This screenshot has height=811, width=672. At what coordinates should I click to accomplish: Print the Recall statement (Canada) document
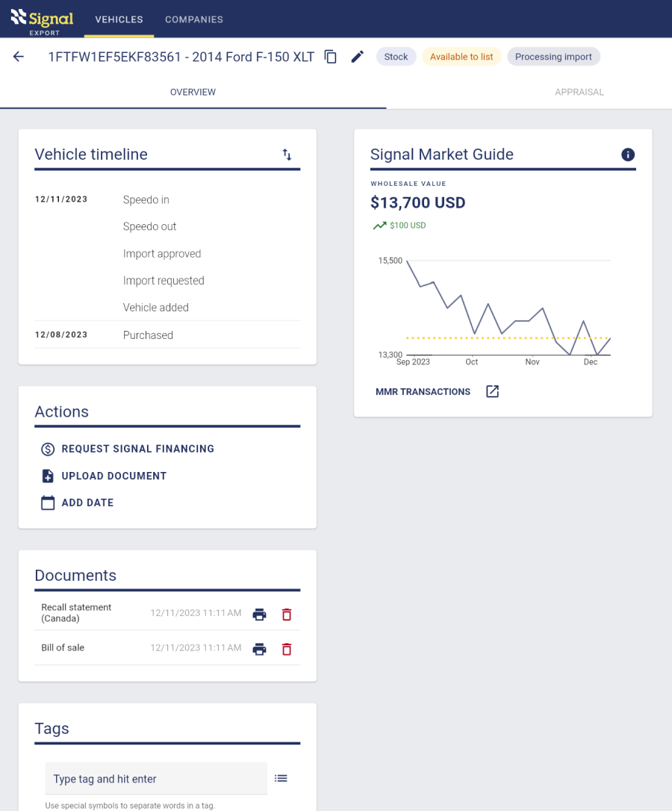coord(259,614)
